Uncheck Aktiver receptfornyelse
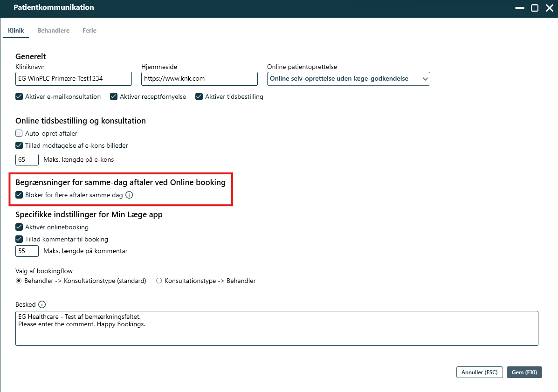Screen dimensions: 558x392 pos(114,96)
